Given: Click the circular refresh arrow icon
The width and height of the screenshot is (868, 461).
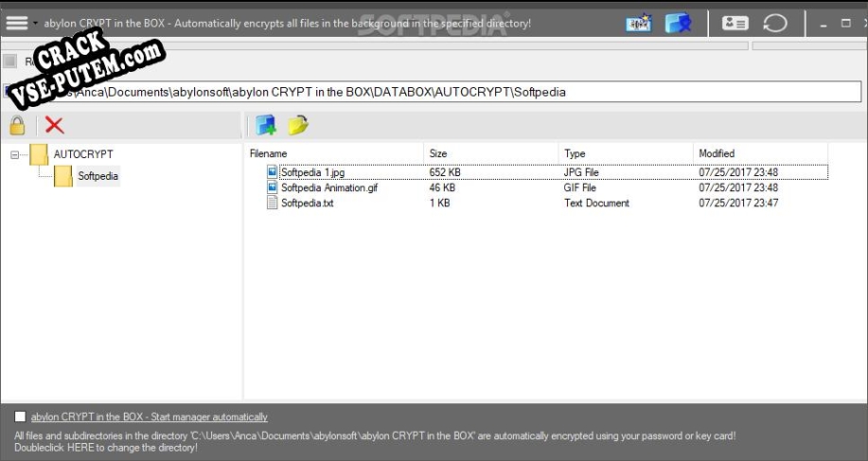Looking at the screenshot, I should pos(774,24).
